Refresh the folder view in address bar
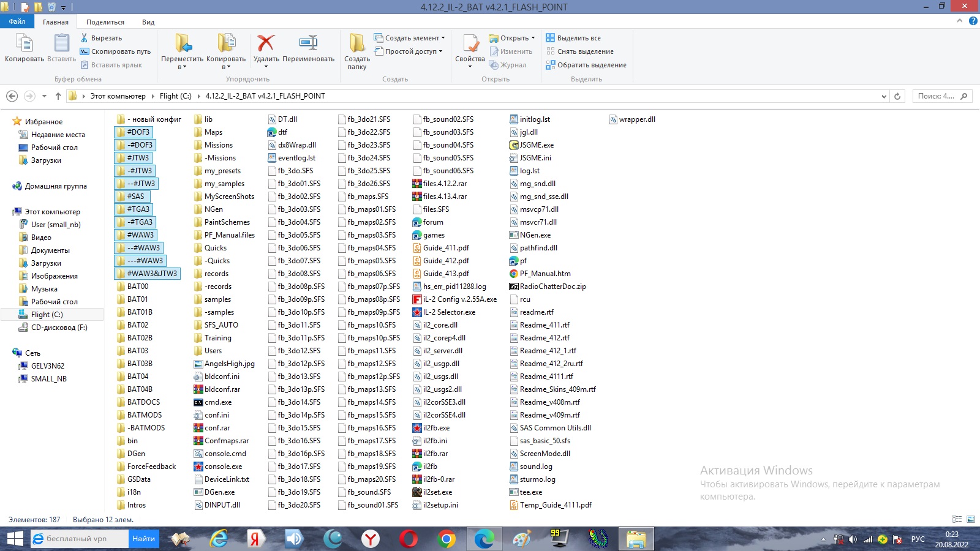The image size is (980, 551). click(x=897, y=96)
